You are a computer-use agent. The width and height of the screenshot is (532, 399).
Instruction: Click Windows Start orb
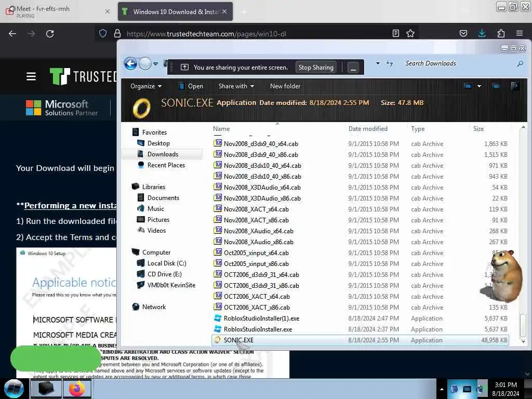tap(14, 389)
